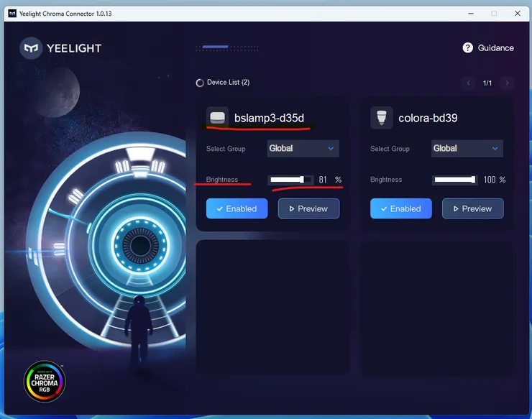Open the Guidance help icon
532x419 pixels.
(x=467, y=48)
